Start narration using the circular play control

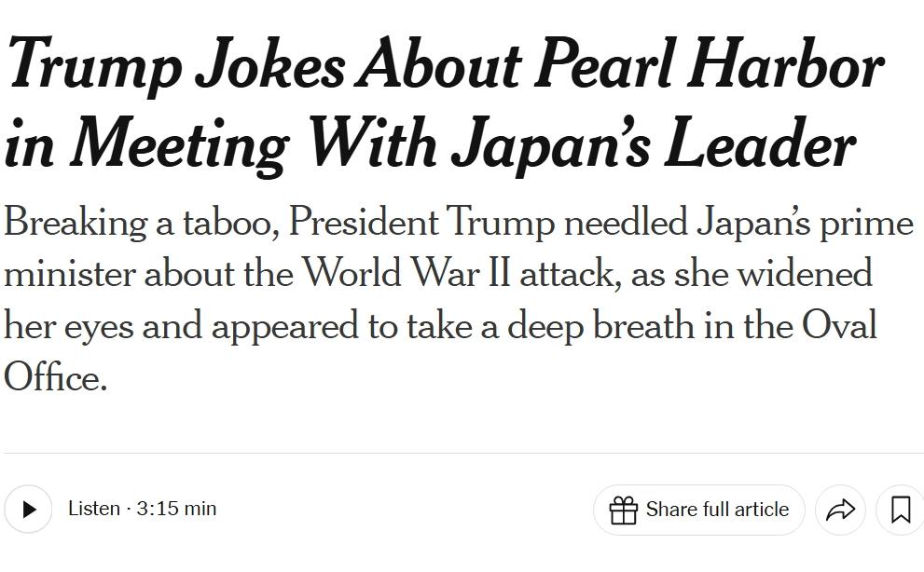(29, 510)
